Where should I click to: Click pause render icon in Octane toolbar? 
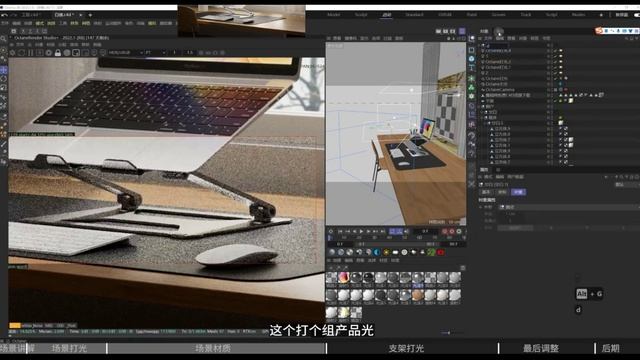click(31, 53)
